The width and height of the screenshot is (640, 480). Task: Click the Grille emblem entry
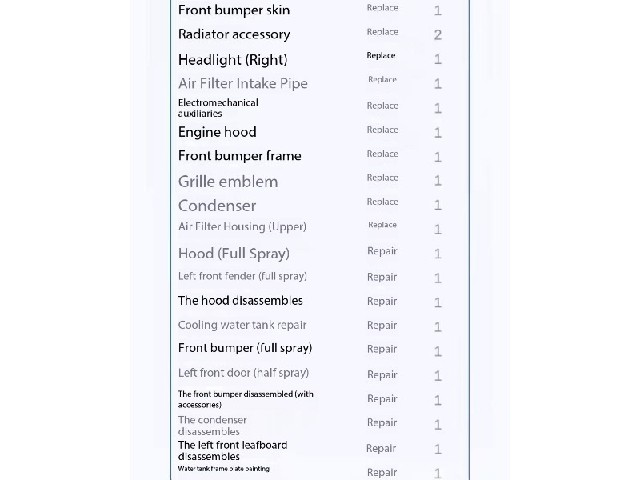coord(228,181)
